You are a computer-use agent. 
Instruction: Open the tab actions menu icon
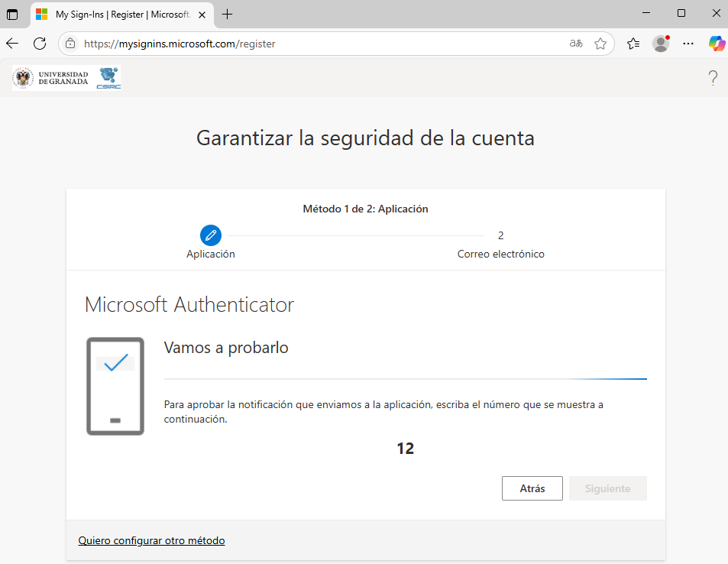(x=12, y=15)
